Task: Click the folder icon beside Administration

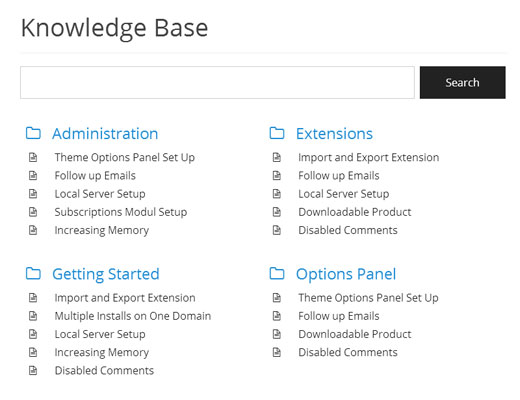Action: [33, 133]
